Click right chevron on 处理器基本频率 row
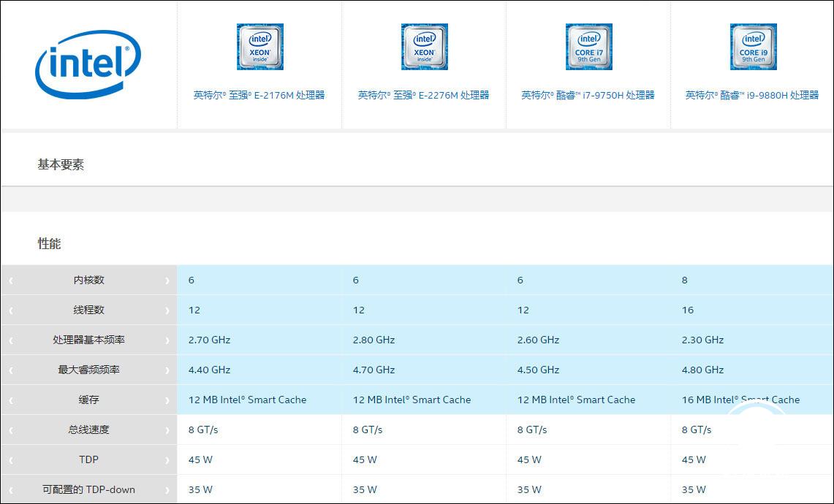The image size is (834, 504). click(x=167, y=340)
